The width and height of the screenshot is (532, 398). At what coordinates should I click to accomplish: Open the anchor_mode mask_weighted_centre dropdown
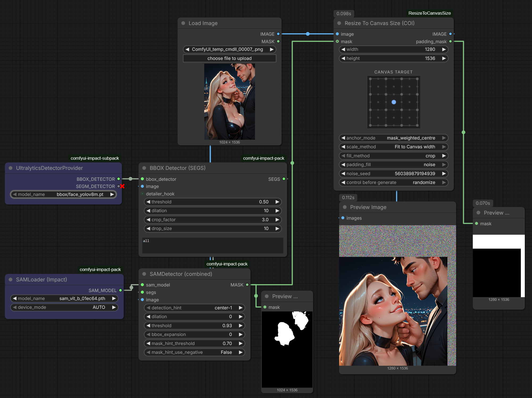393,138
